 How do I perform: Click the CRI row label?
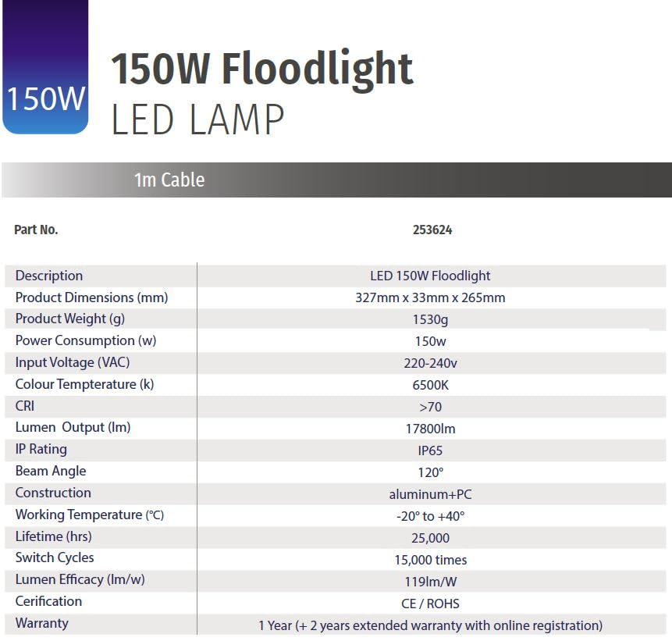[25, 406]
